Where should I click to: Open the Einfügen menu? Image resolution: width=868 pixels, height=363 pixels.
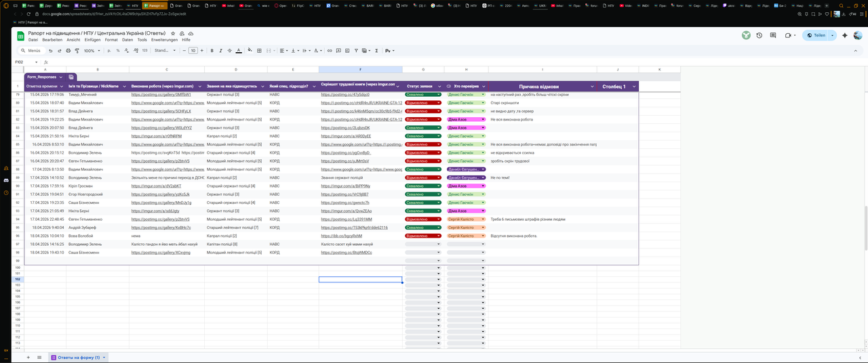92,40
